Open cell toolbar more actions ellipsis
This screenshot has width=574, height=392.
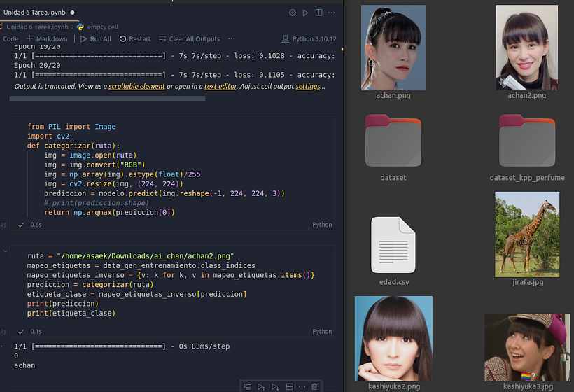point(302,386)
